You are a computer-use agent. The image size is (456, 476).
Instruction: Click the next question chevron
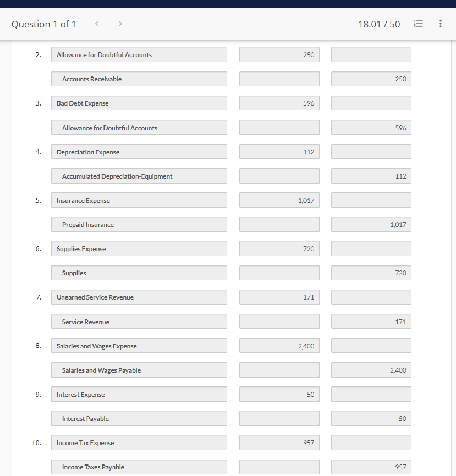click(x=120, y=24)
